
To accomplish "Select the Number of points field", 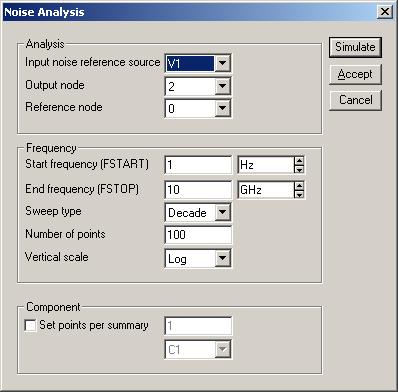I will (198, 235).
